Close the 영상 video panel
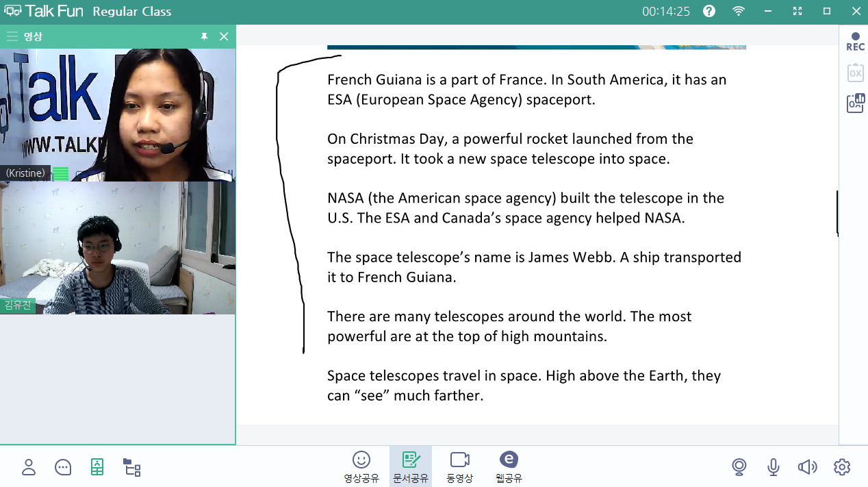868x487 pixels. (224, 36)
